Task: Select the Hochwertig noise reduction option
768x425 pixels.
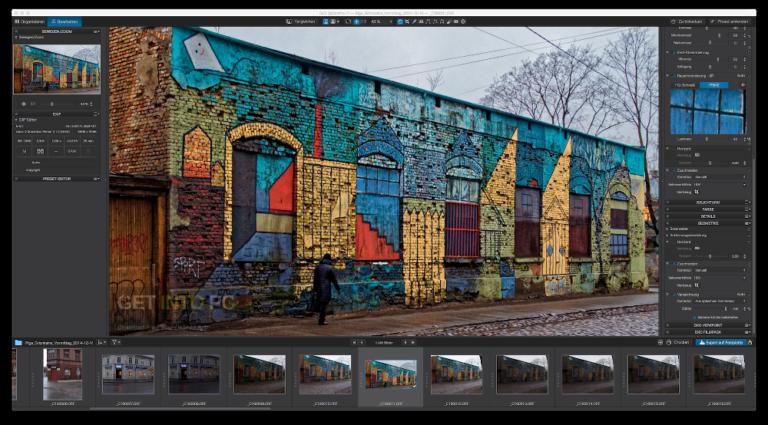Action: 685,85
